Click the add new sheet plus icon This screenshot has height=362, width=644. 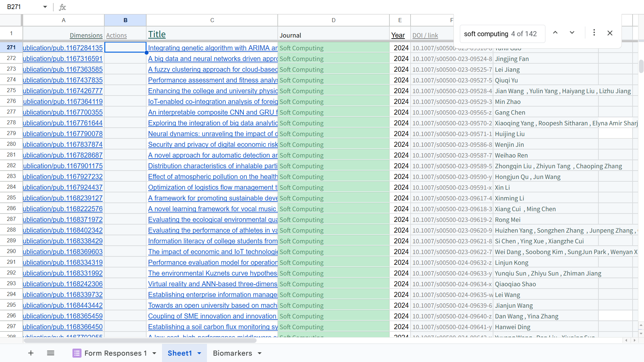coord(31,353)
